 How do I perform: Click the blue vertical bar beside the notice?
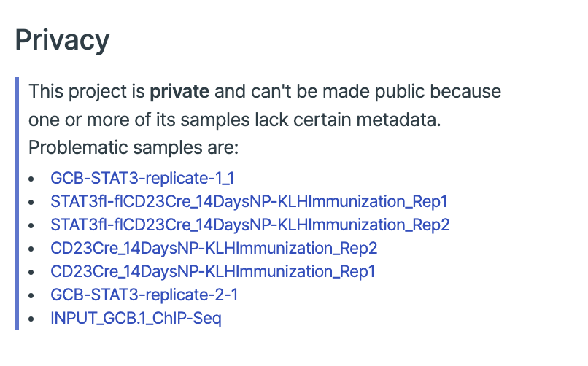[16, 203]
